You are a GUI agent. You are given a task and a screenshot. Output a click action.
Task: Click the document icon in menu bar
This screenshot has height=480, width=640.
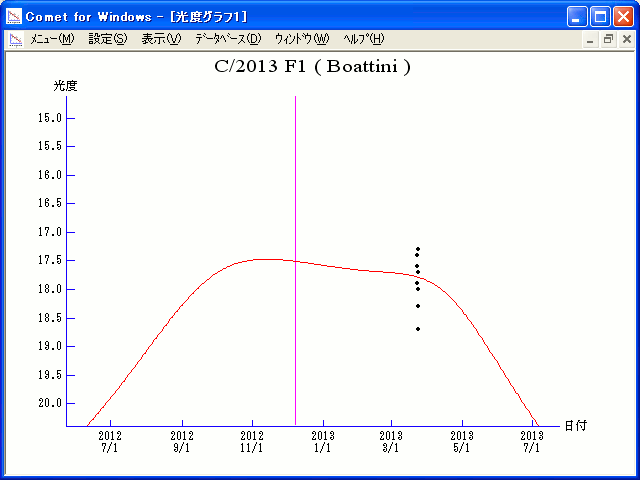(16, 40)
